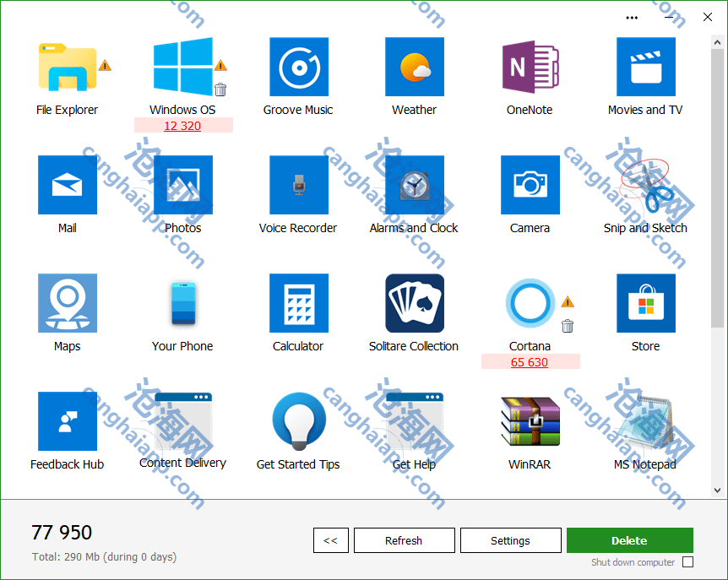Select the Groove Music app icon

pos(298,67)
